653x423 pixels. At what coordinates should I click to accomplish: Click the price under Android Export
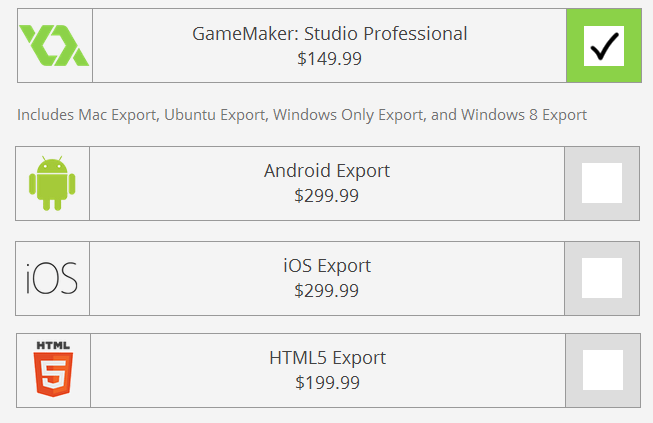pyautogui.click(x=327, y=196)
